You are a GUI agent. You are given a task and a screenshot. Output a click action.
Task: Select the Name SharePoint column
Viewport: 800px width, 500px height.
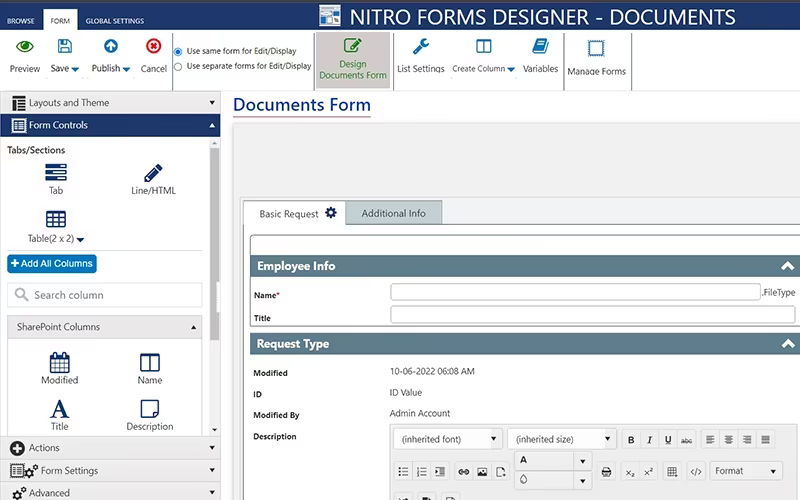coord(149,368)
